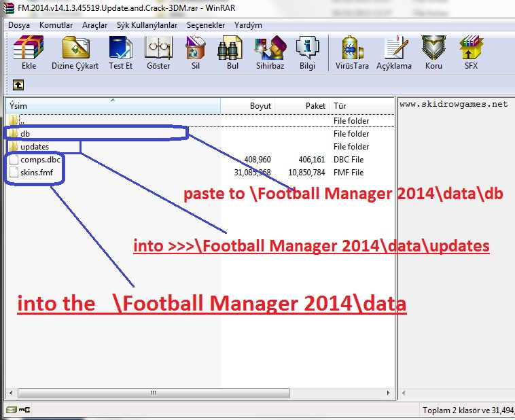Create SFX self-extracting archive
This screenshot has width=515, height=420.
[x=471, y=53]
